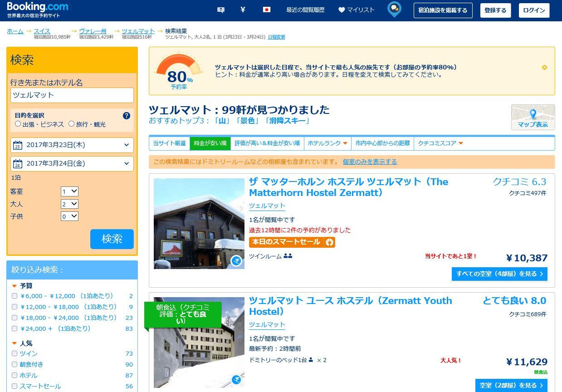Image resolution: width=562 pixels, height=392 pixels.
Task: Open the purpose help question-mark icon
Action: [x=127, y=116]
